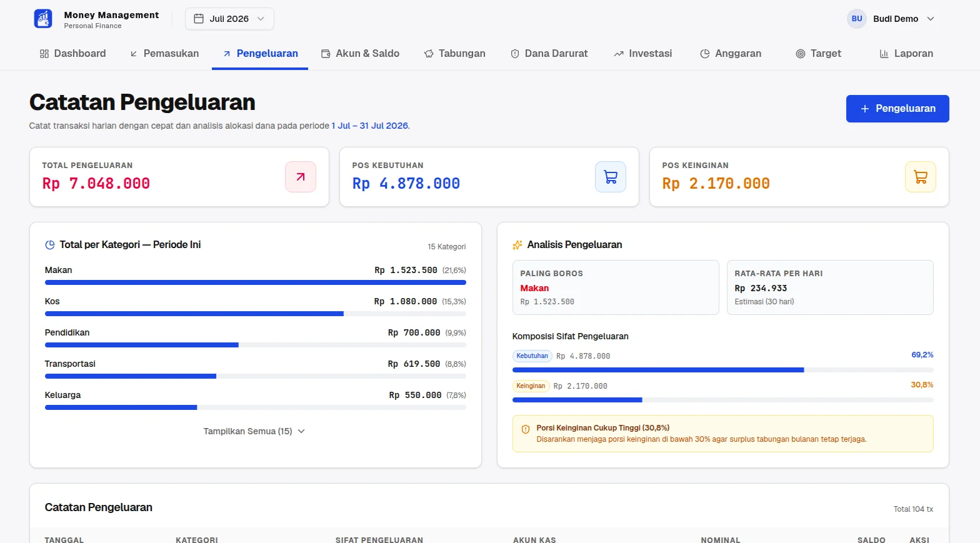Click the "Rp 7.048.000" total amount
This screenshot has height=543, width=980.
tap(96, 184)
